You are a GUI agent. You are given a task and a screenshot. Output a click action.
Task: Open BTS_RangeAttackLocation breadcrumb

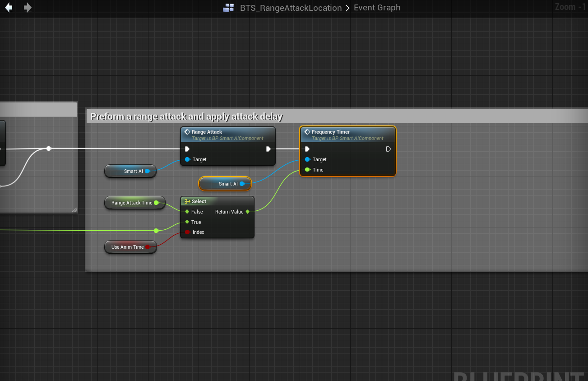(291, 8)
